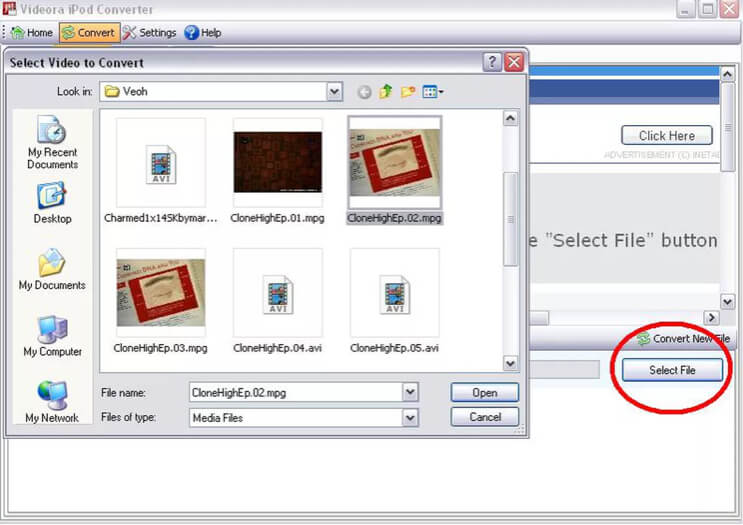The width and height of the screenshot is (743, 525).
Task: Go up one folder level icon
Action: (386, 91)
